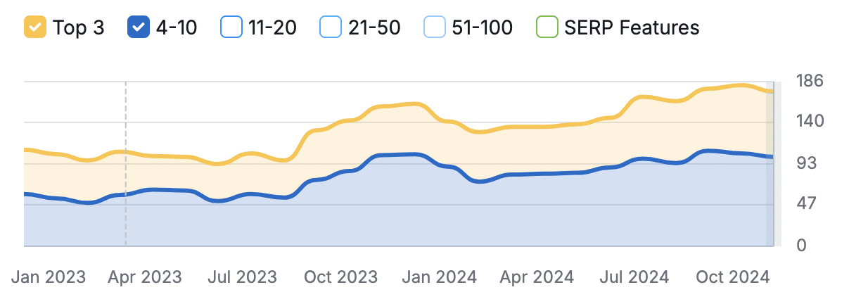
Task: Enable the 11-20 positions checkbox
Action: tap(231, 28)
